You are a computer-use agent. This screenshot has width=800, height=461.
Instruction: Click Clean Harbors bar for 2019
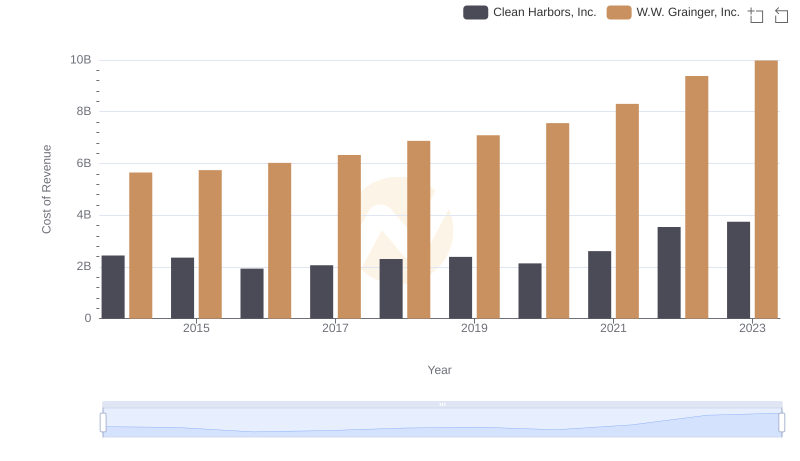coord(460,288)
